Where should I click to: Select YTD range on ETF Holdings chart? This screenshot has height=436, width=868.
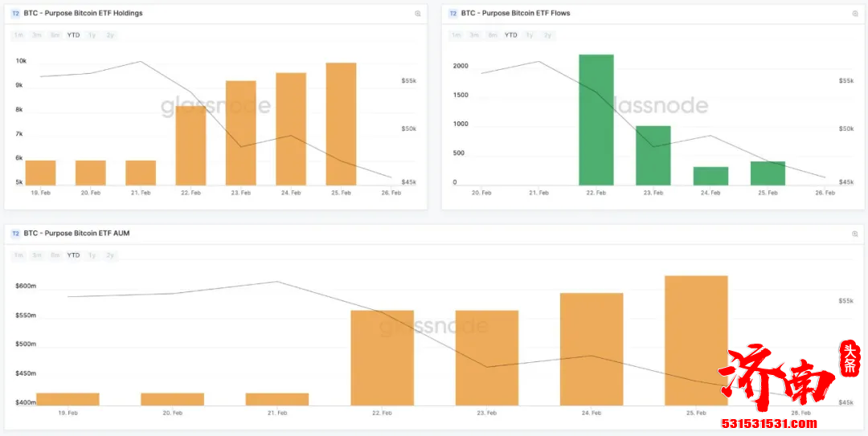click(x=73, y=35)
